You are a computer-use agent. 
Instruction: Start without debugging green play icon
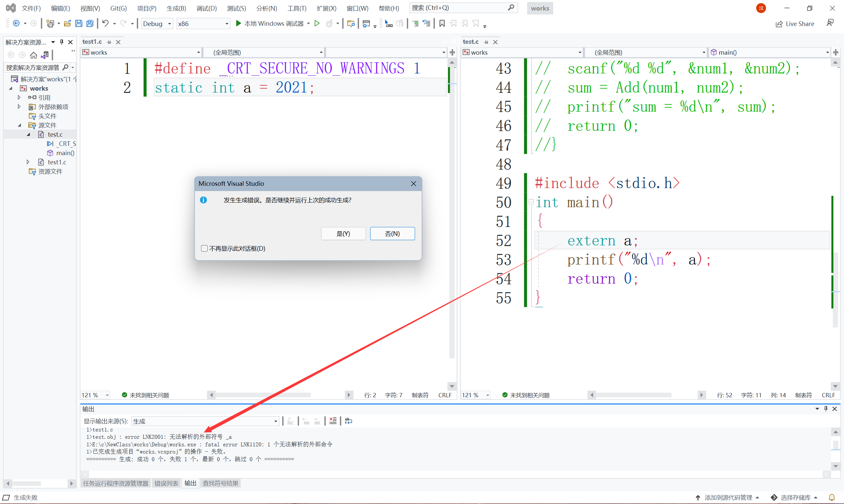(317, 23)
